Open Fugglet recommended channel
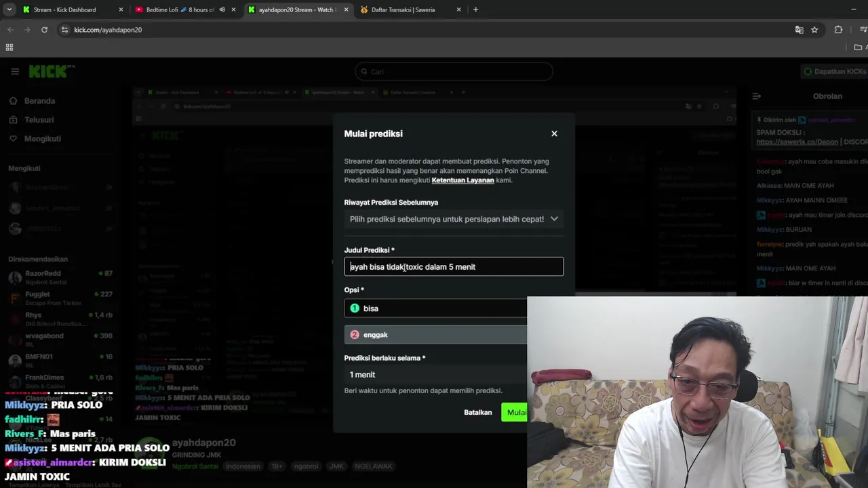The height and width of the screenshot is (488, 868). 61,298
